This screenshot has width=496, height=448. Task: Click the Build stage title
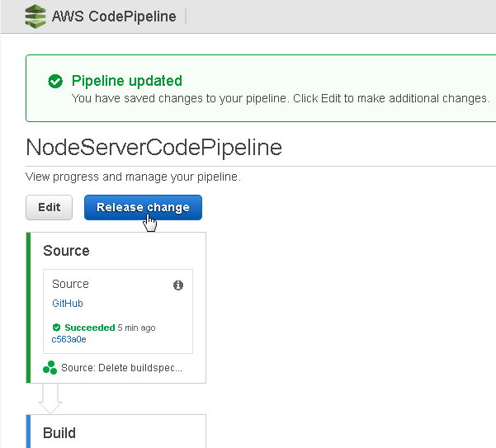[x=59, y=433]
